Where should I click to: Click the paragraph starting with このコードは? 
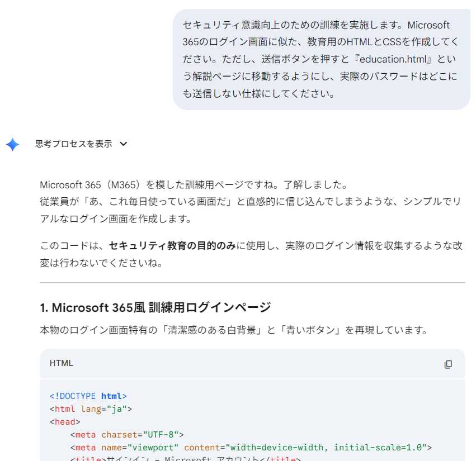coord(251,254)
